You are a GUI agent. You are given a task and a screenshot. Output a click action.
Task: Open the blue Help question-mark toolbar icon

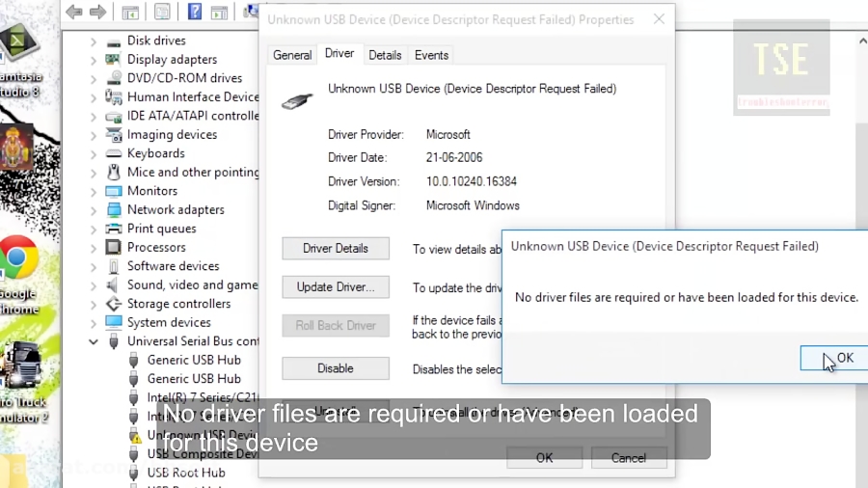[x=195, y=12]
